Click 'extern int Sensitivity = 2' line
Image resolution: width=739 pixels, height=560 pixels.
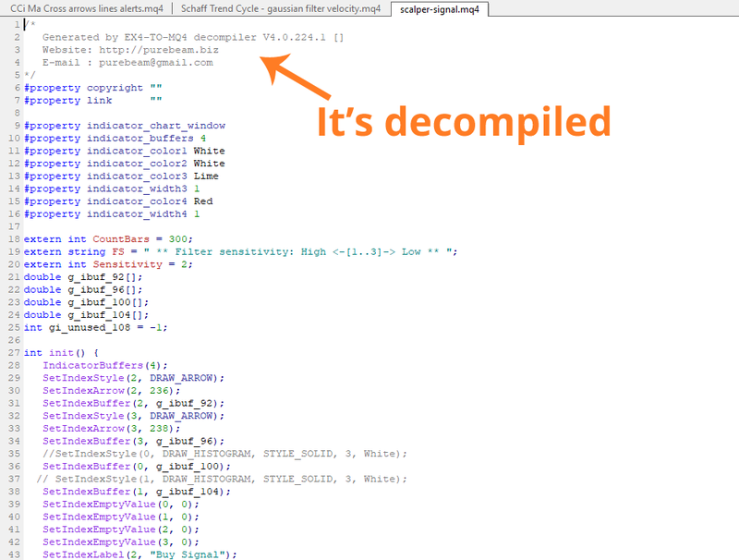click(x=108, y=264)
